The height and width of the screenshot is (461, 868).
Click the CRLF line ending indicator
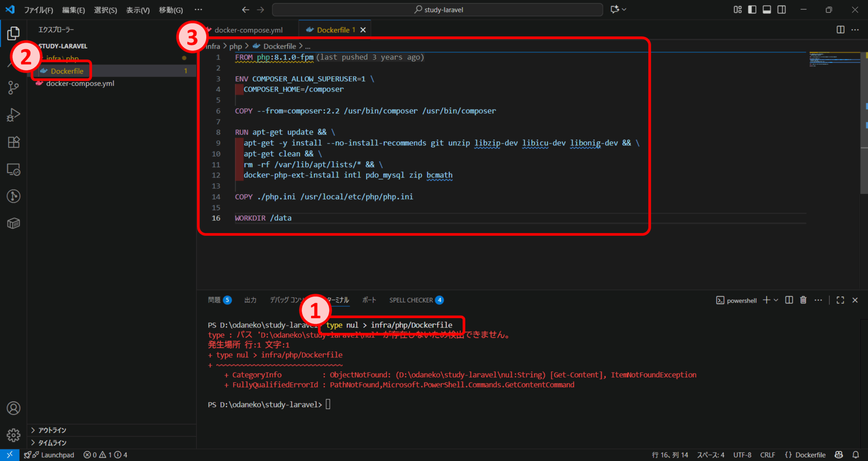click(768, 454)
